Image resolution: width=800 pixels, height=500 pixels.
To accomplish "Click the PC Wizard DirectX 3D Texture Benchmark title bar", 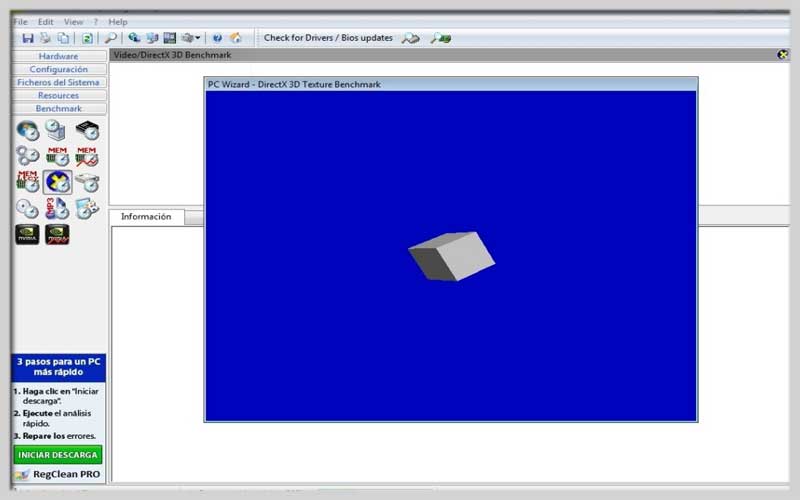I will coord(451,85).
